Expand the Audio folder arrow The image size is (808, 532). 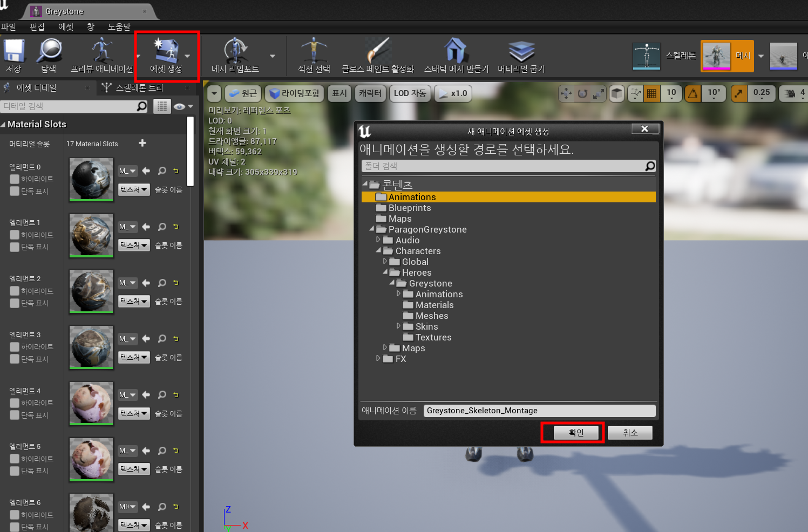coord(378,240)
